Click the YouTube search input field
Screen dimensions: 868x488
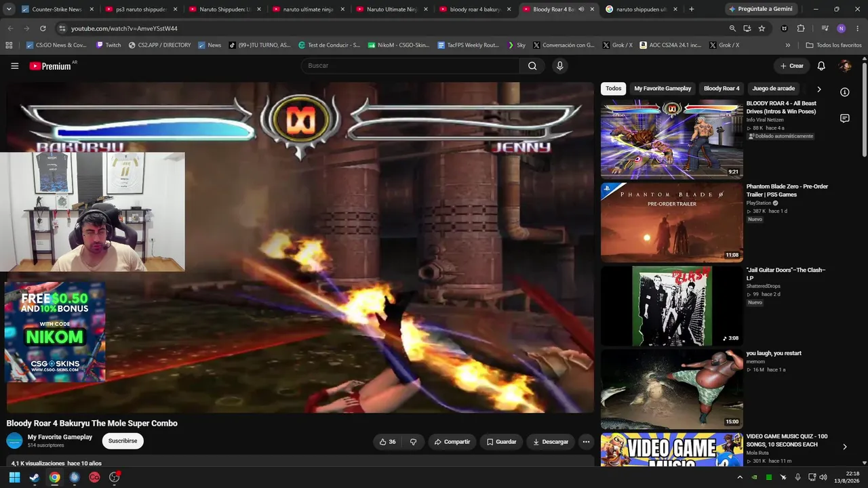pos(410,66)
